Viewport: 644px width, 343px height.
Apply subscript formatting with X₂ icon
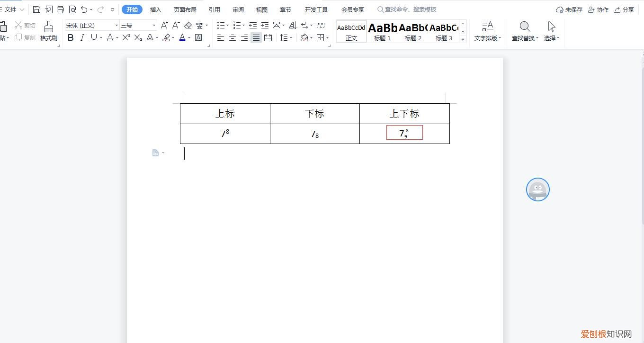point(138,38)
